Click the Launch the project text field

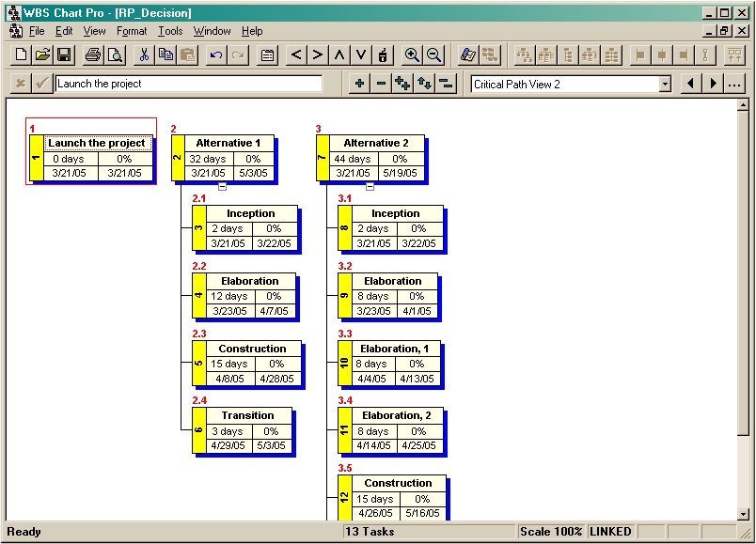pos(188,84)
